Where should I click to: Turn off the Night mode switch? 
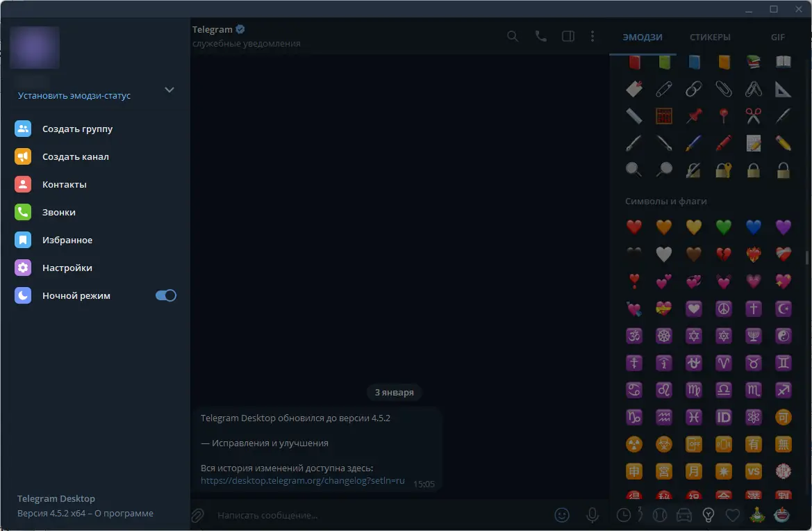[166, 295]
